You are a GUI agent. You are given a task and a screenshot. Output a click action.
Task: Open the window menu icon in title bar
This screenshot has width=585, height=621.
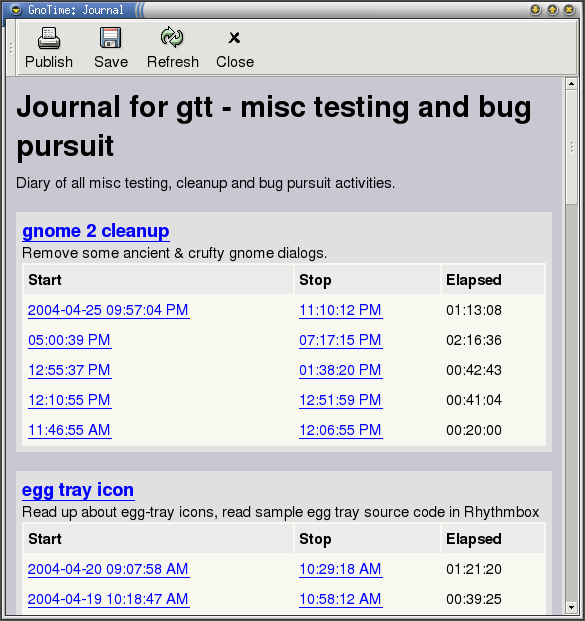click(16, 10)
